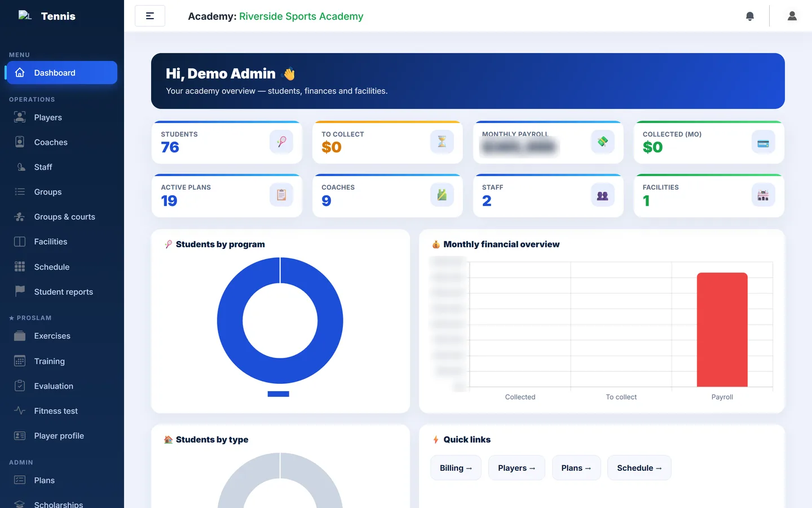Click the Plans quick link button

pyautogui.click(x=576, y=468)
